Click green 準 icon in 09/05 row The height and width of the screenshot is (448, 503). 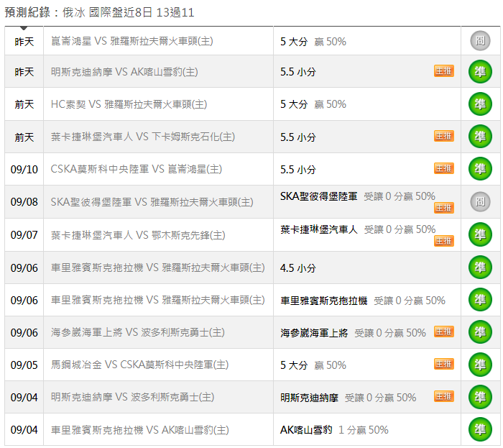pyautogui.click(x=480, y=365)
